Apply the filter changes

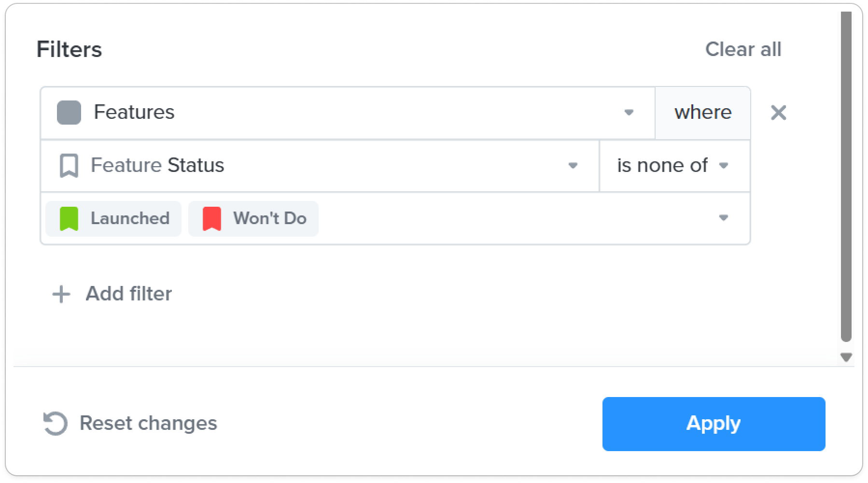[x=714, y=424]
